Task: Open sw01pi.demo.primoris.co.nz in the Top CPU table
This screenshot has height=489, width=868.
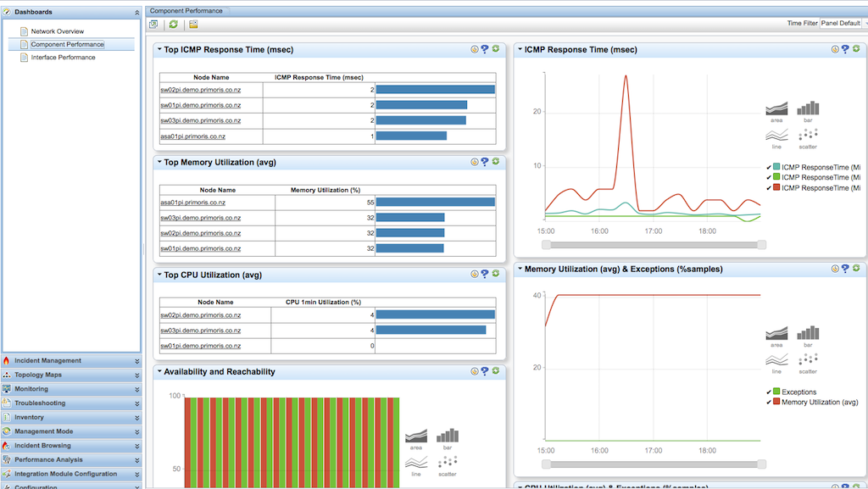Action: click(x=201, y=346)
